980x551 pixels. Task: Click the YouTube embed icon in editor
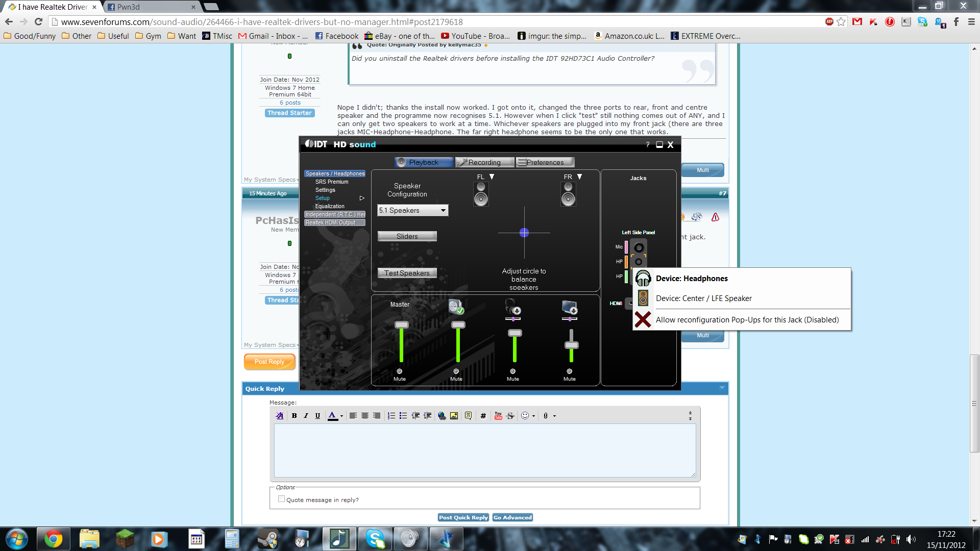pos(498,416)
